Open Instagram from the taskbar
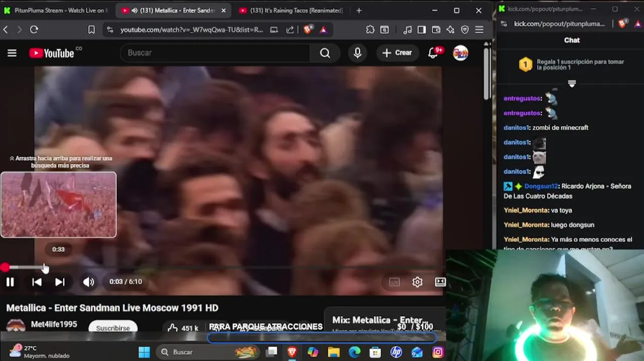Viewport: 644px width, 361px height. pos(438,352)
